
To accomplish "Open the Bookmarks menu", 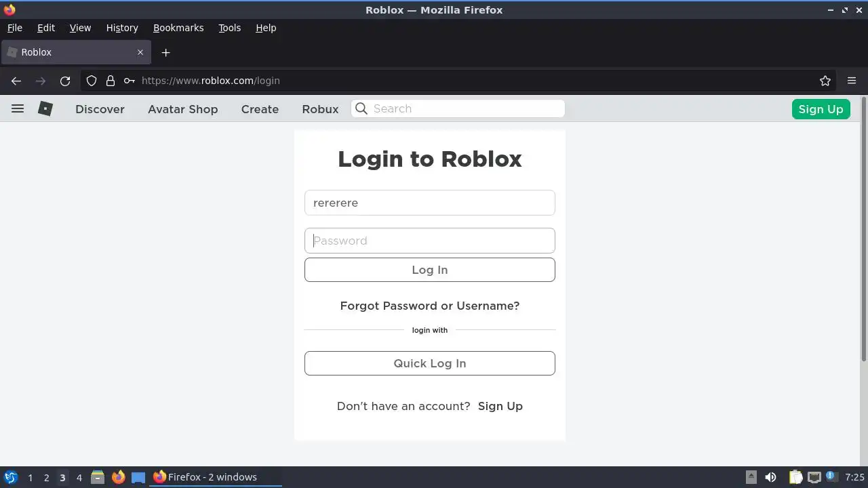I will pyautogui.click(x=178, y=28).
